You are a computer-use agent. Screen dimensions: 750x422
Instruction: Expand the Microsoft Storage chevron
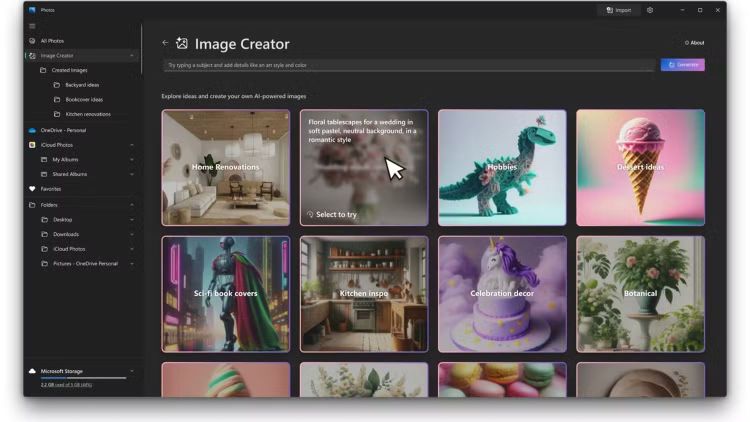coord(132,370)
